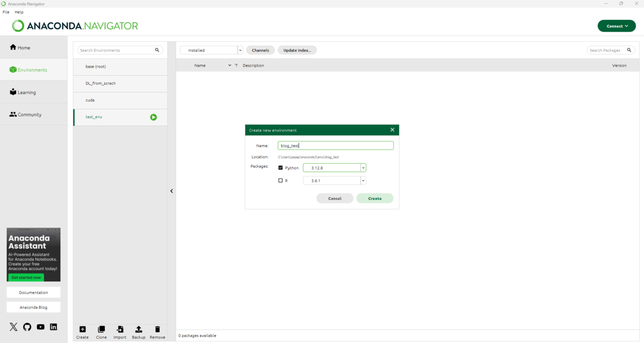Select the cuda environment
Screen dimensions: 644x343
[x=120, y=100]
